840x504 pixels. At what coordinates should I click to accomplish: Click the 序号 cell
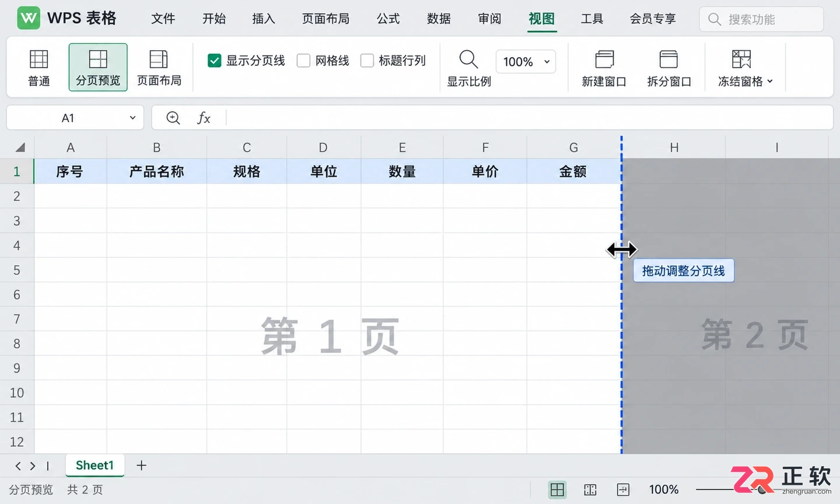click(71, 171)
